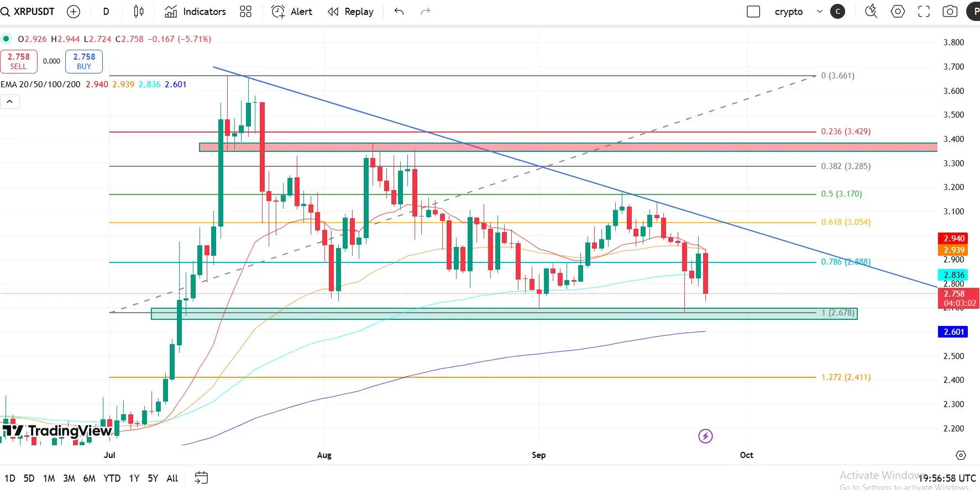Open chart settings hexagon icon
The image size is (980, 490).
pos(898,12)
